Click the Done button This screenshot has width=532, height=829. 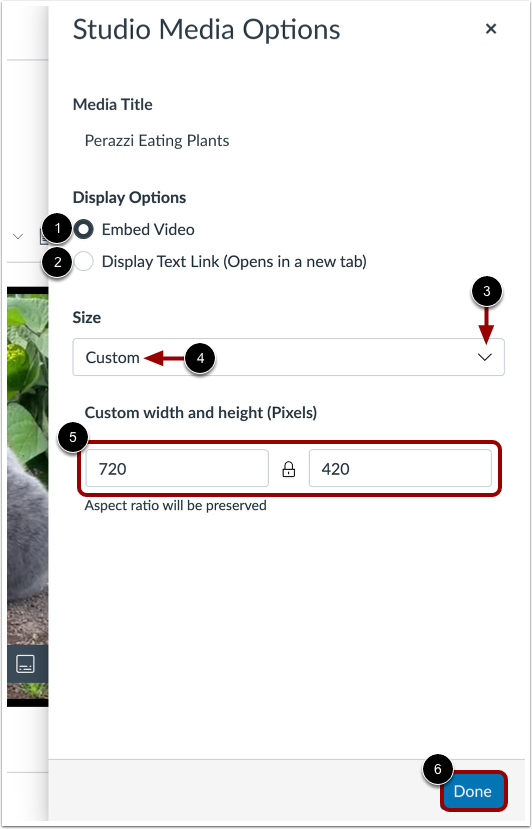point(473,791)
